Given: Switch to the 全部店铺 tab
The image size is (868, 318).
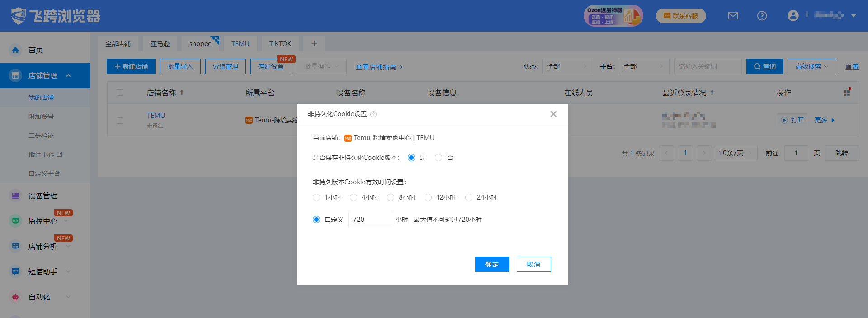Looking at the screenshot, I should (118, 44).
